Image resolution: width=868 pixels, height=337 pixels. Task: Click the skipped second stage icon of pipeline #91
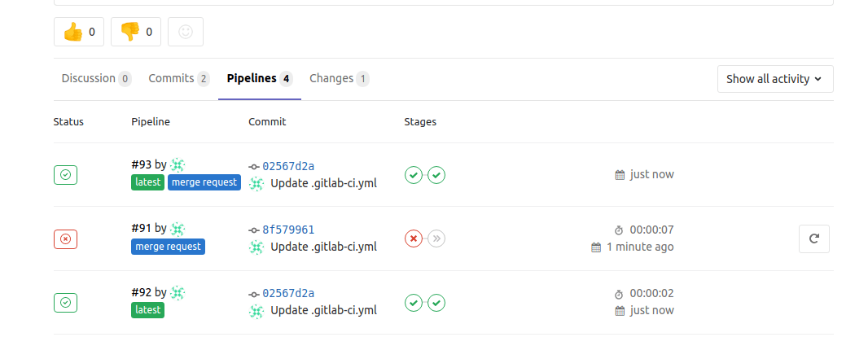point(436,239)
